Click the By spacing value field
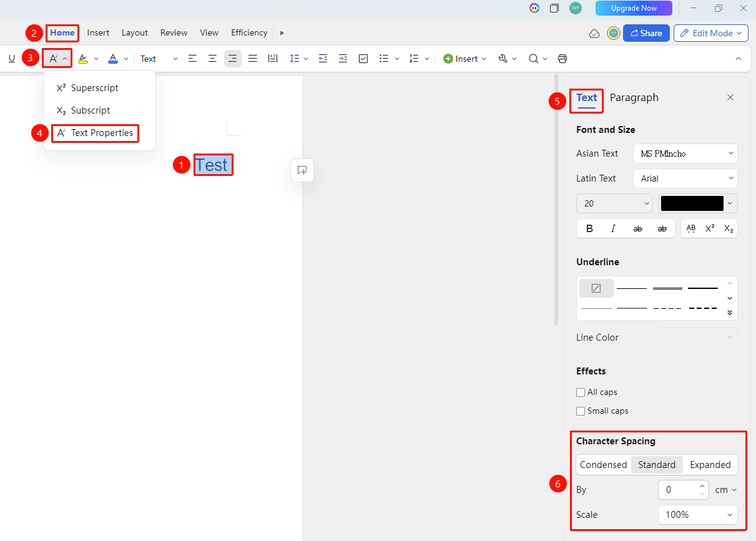756x541 pixels. pos(684,490)
